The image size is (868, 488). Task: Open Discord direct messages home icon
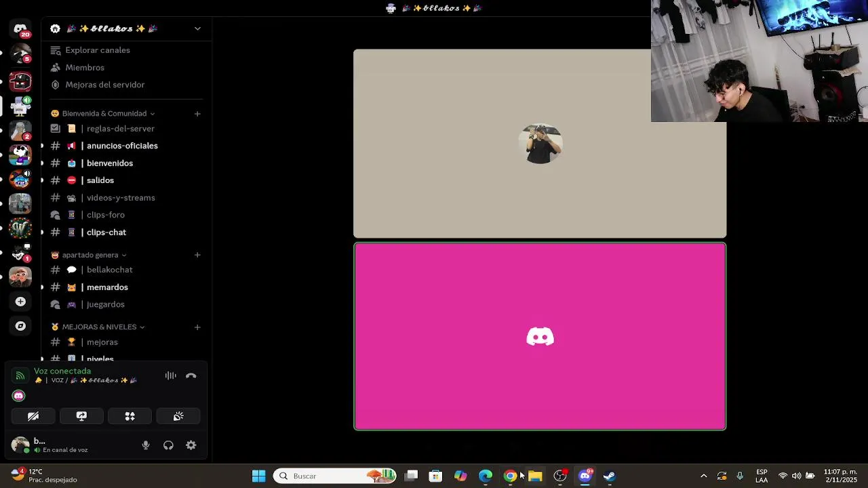coord(20,30)
